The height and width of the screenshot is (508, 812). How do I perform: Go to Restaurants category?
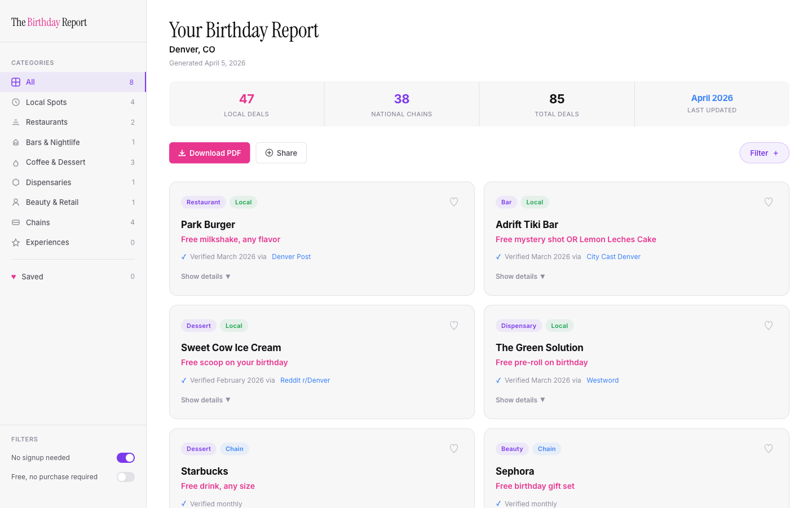(x=73, y=122)
